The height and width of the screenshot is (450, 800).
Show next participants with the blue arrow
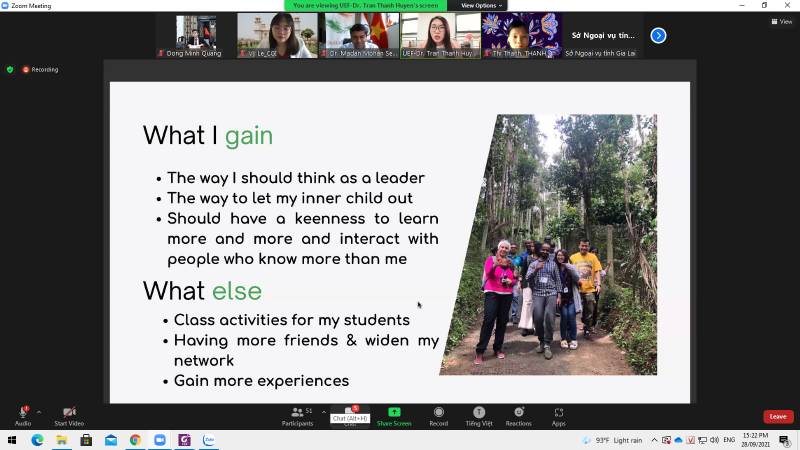click(658, 35)
